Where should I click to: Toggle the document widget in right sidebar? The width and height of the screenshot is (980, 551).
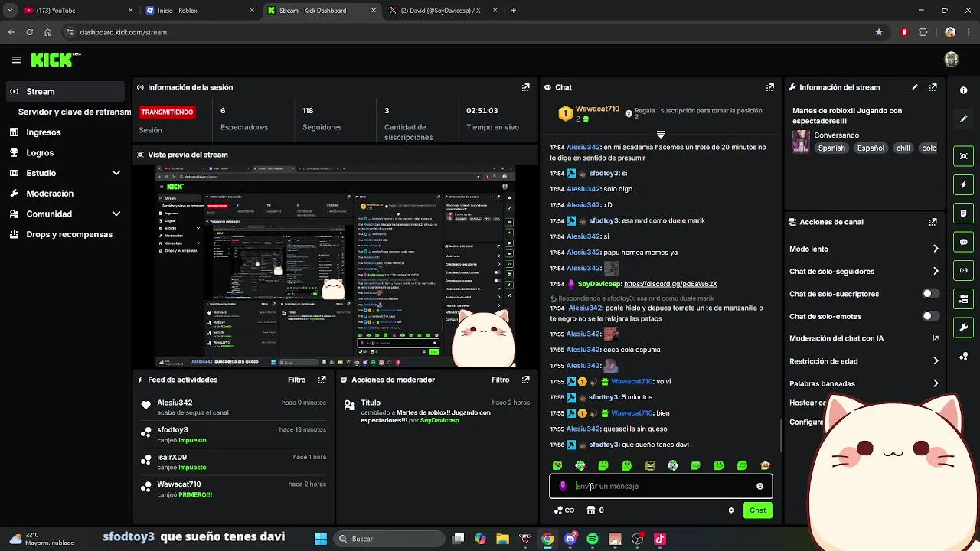point(964,213)
